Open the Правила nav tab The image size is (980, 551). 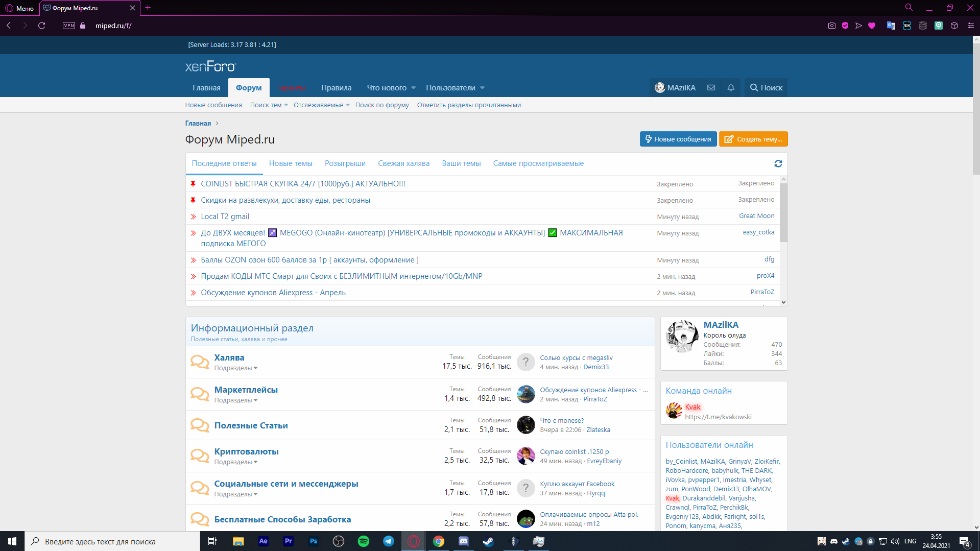pos(336,88)
